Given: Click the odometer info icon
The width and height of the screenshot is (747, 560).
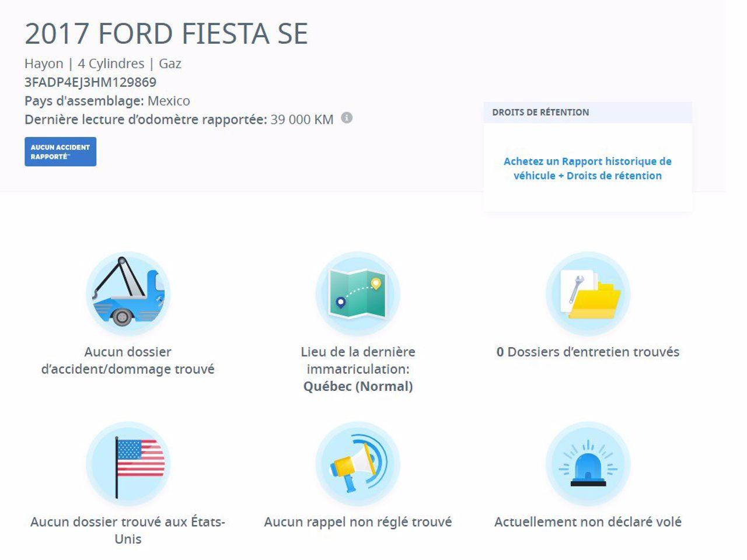Looking at the screenshot, I should (347, 118).
